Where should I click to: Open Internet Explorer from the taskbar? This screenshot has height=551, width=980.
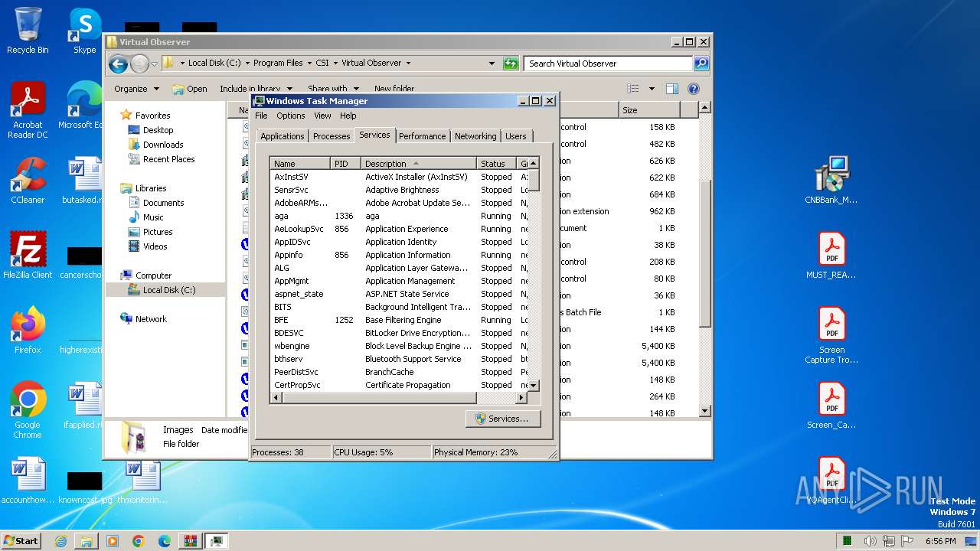coord(60,541)
